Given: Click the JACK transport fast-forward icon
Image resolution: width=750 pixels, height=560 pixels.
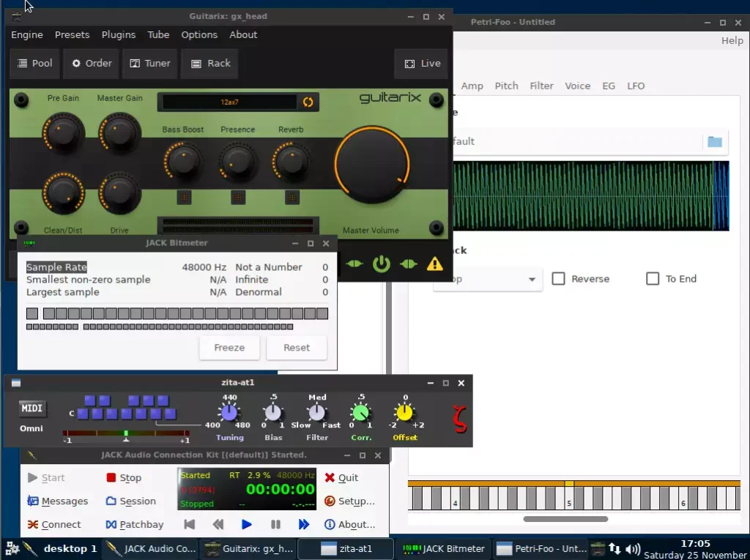Looking at the screenshot, I should point(304,525).
